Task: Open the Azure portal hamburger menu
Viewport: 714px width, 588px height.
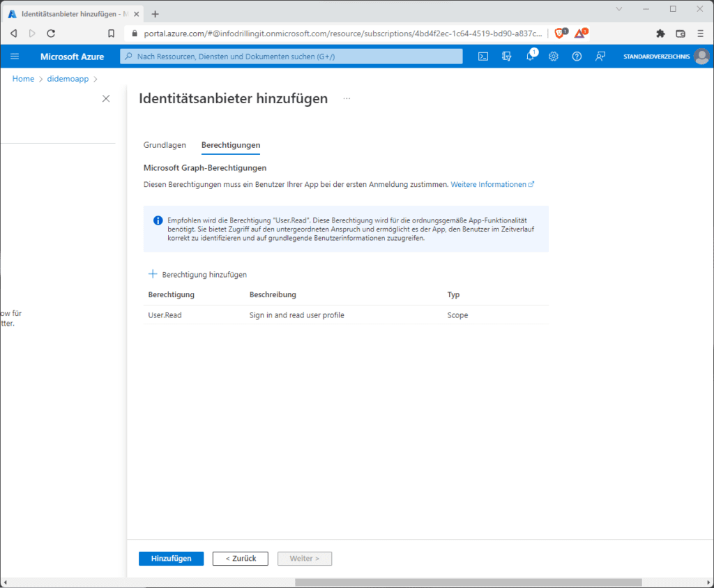Action: tap(15, 56)
